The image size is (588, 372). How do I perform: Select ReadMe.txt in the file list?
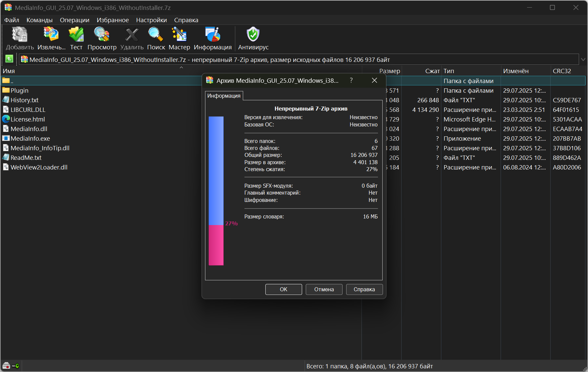click(x=26, y=158)
